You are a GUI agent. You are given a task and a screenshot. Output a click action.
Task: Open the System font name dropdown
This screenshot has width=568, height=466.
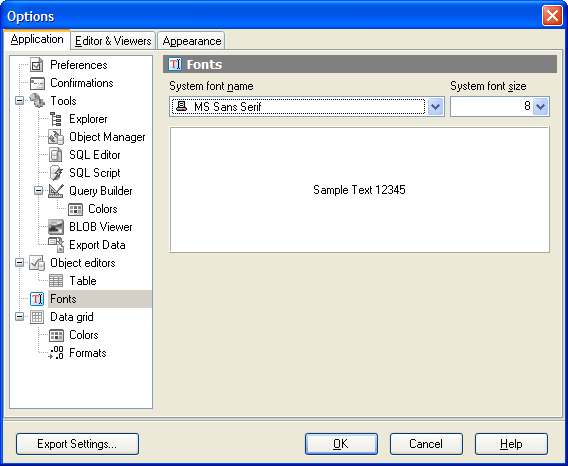pos(435,107)
